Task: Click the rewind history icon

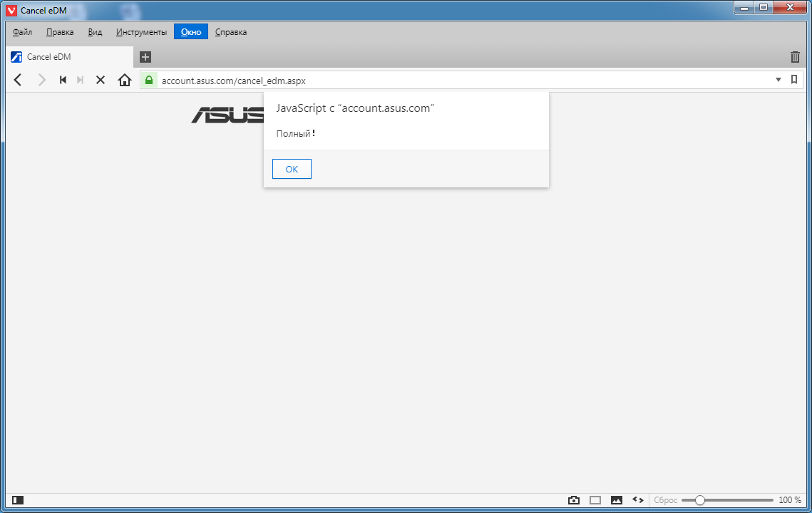Action: coord(63,80)
